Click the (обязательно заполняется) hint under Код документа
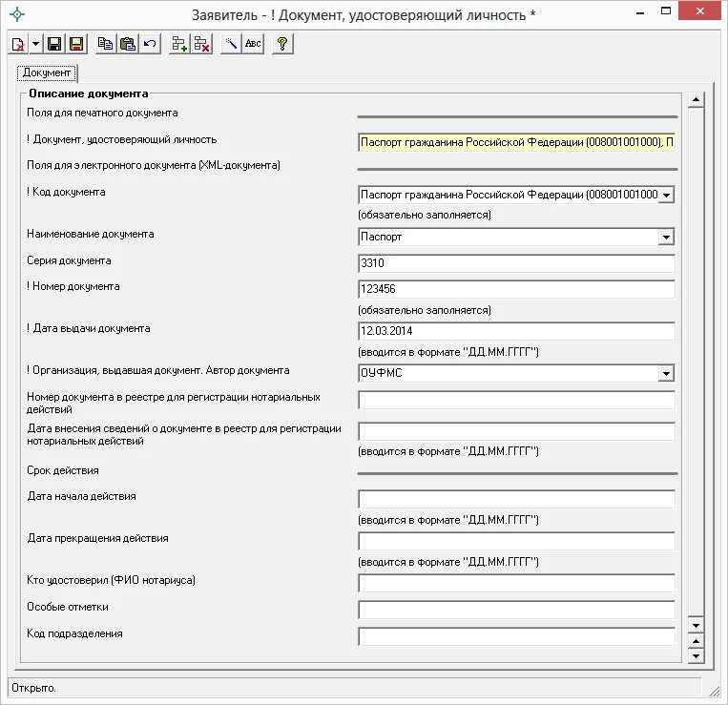This screenshot has width=728, height=705. click(x=425, y=215)
